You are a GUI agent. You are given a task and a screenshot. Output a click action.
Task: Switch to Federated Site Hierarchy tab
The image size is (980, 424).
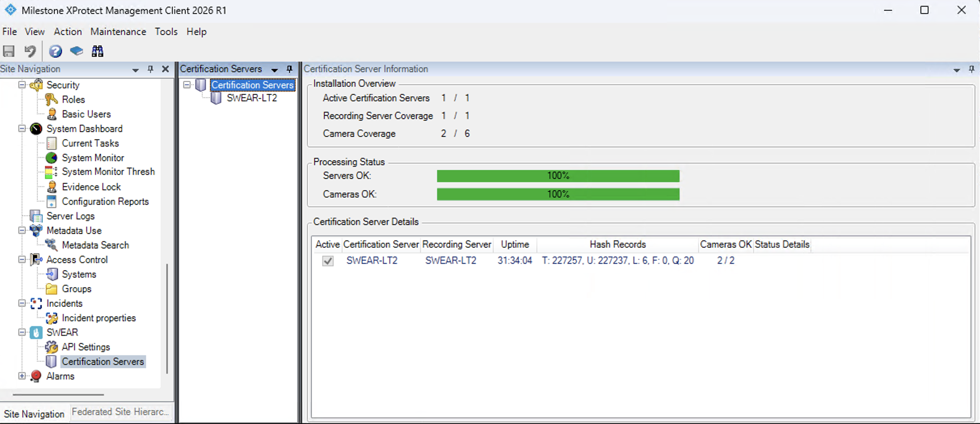point(120,412)
